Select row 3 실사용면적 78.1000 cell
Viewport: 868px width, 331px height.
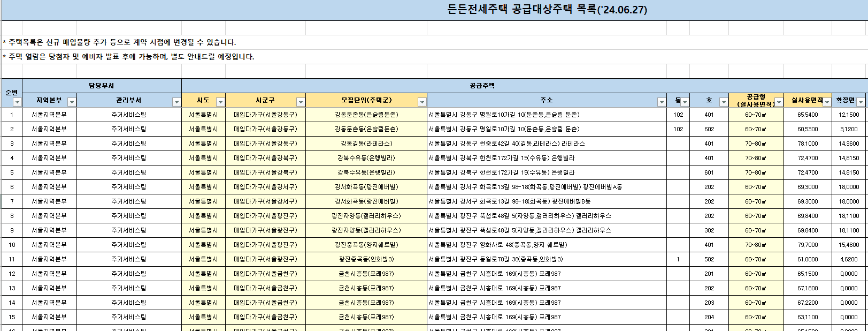click(x=808, y=144)
